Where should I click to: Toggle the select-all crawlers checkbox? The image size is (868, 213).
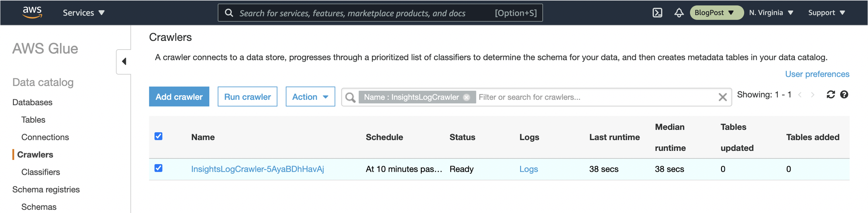point(158,136)
